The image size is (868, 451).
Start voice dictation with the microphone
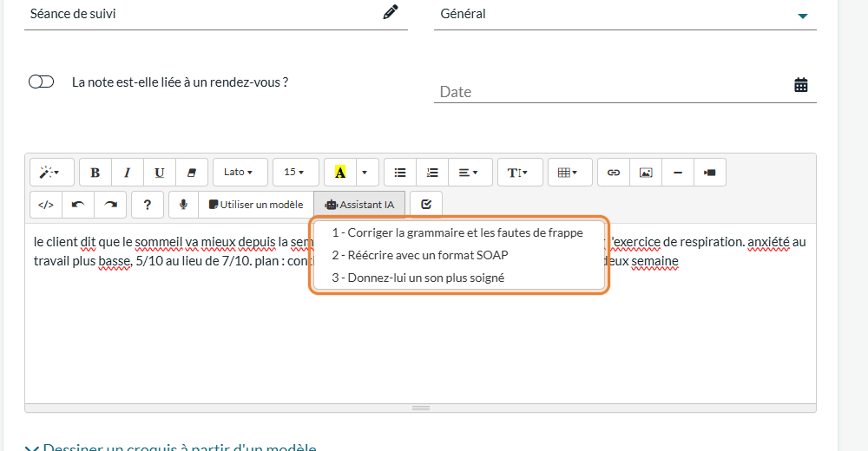click(x=183, y=205)
